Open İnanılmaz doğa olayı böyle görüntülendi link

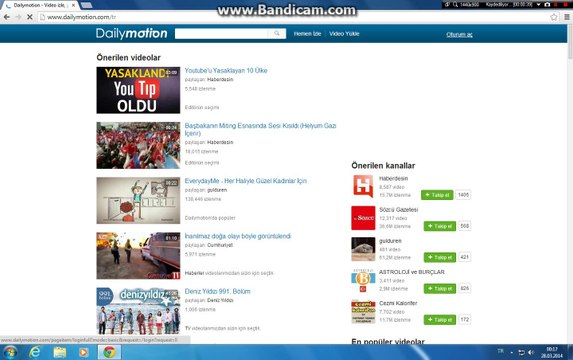238,236
